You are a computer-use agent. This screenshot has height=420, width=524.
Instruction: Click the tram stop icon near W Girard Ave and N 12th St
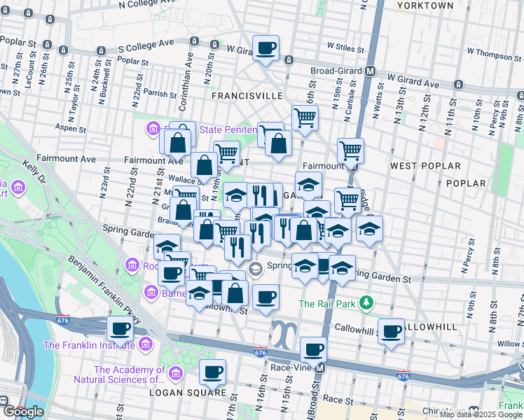[x=459, y=85]
